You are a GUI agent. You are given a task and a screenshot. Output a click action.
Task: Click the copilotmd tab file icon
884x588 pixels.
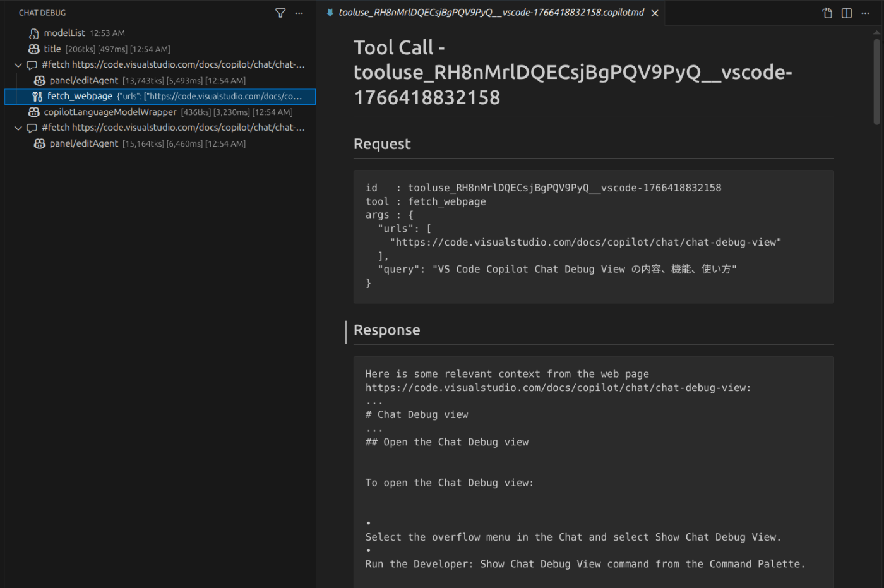(330, 13)
